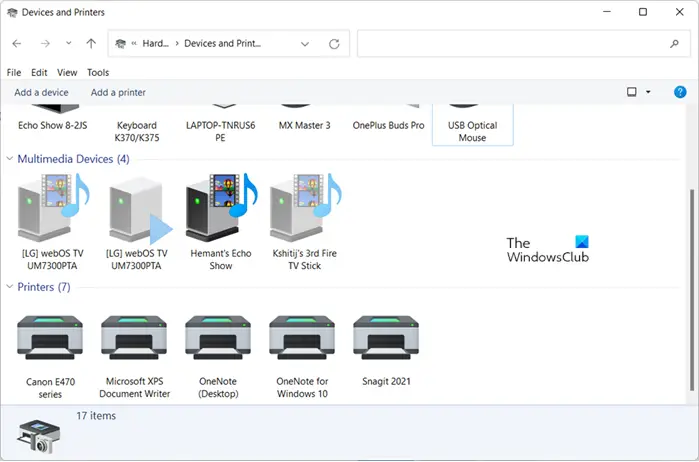Open the address bar history dropdown

305,44
